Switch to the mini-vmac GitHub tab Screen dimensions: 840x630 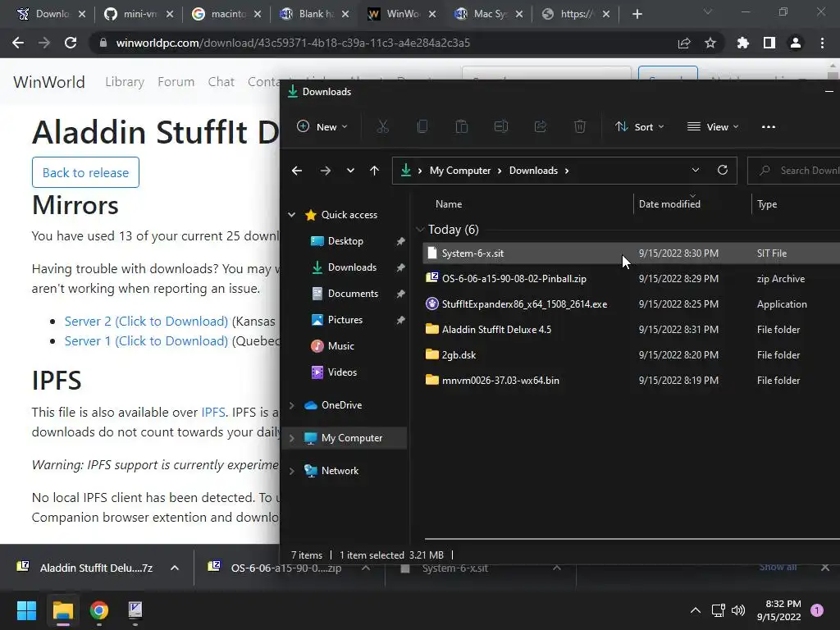[x=139, y=14]
